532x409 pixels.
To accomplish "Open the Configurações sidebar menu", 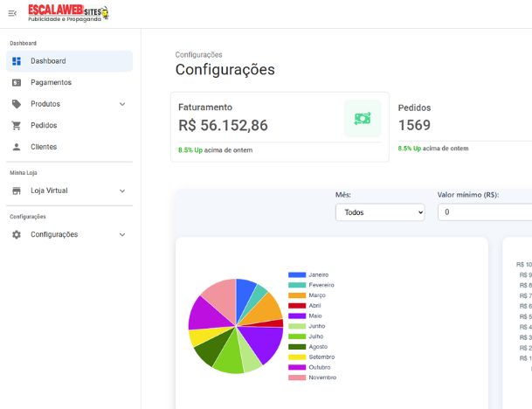I will pos(69,234).
